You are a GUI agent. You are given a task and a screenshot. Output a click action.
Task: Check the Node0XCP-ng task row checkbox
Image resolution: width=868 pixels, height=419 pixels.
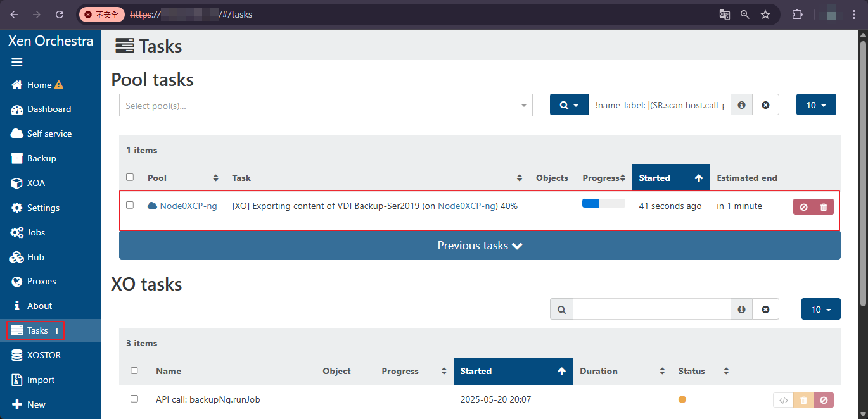130,205
